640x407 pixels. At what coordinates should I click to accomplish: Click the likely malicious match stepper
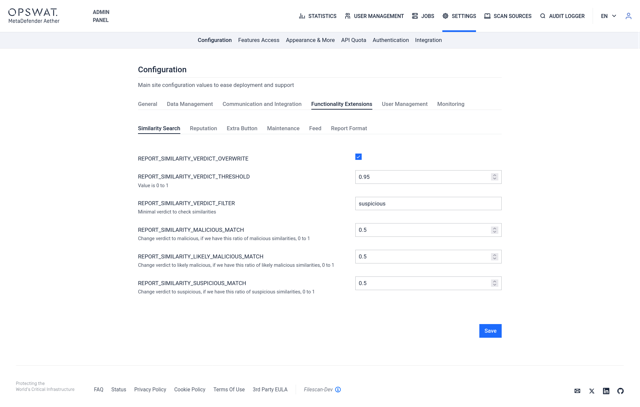[x=494, y=257]
